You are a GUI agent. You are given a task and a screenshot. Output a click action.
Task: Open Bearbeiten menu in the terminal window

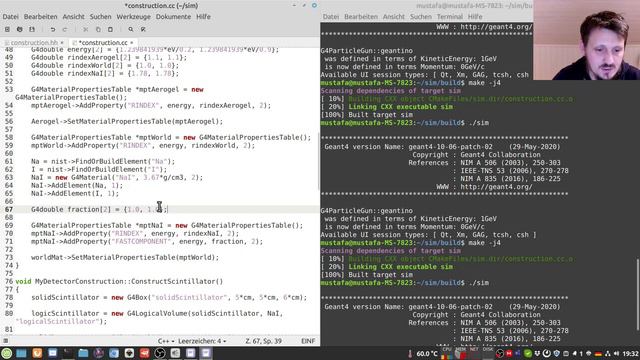[x=361, y=17]
